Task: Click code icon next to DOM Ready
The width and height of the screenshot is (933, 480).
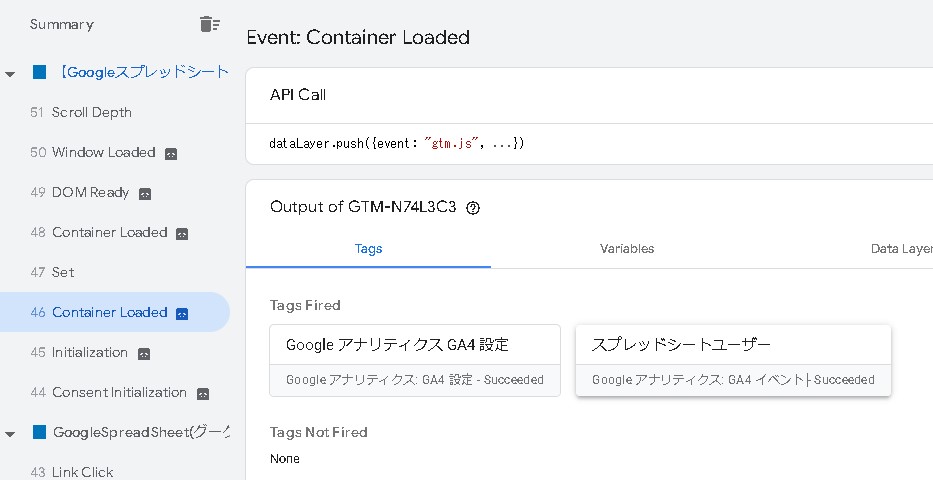Action: pos(145,194)
